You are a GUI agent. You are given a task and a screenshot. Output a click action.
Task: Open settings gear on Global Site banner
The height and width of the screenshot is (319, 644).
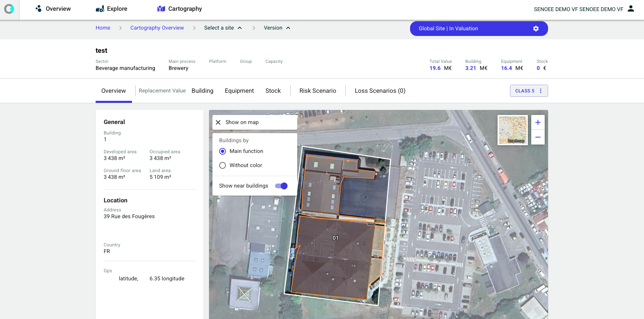536,29
